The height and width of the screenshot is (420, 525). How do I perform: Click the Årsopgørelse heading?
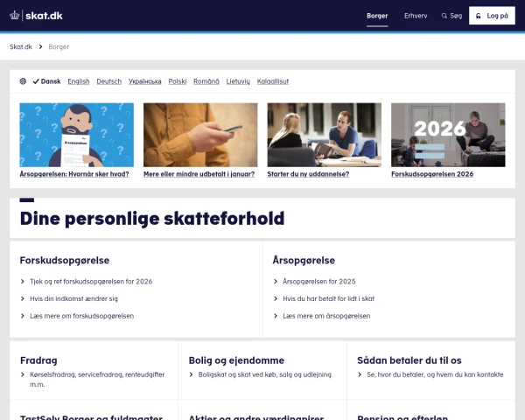click(x=304, y=260)
